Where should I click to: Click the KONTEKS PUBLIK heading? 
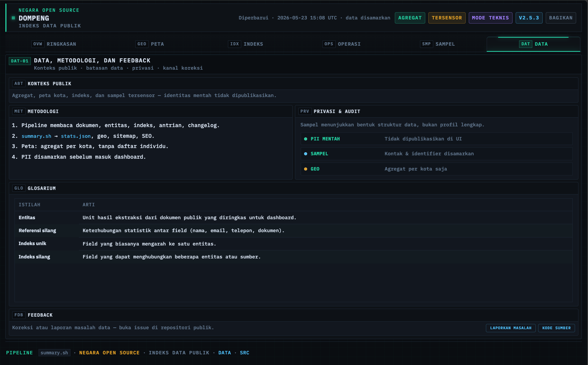coord(50,84)
